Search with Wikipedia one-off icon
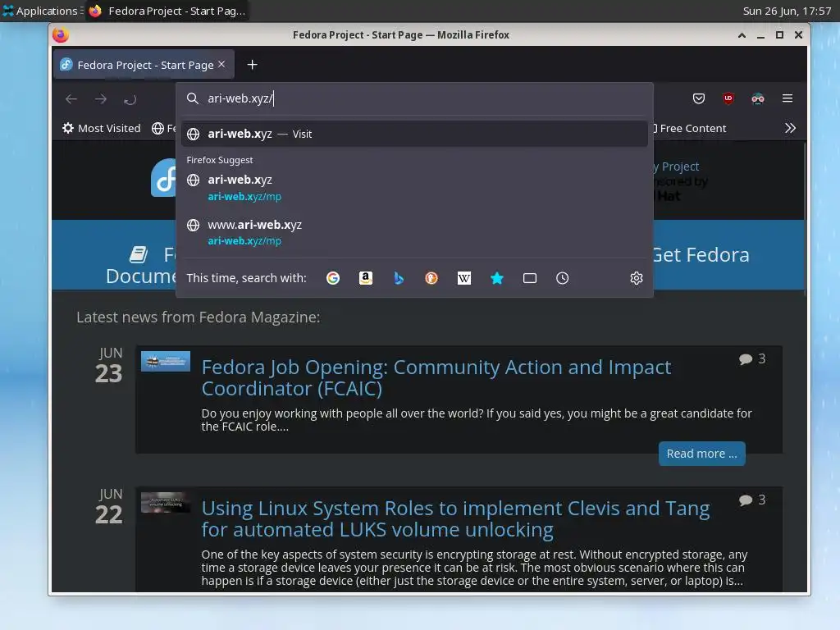The image size is (840, 630). (464, 278)
